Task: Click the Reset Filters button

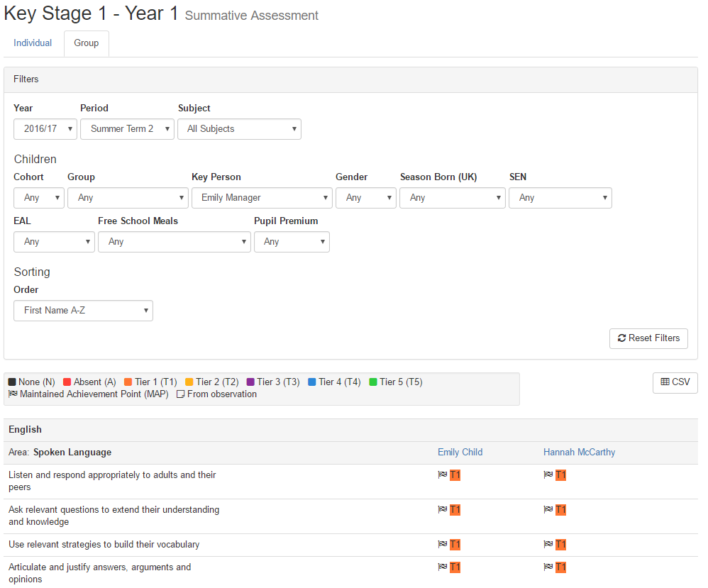Action: 648,339
